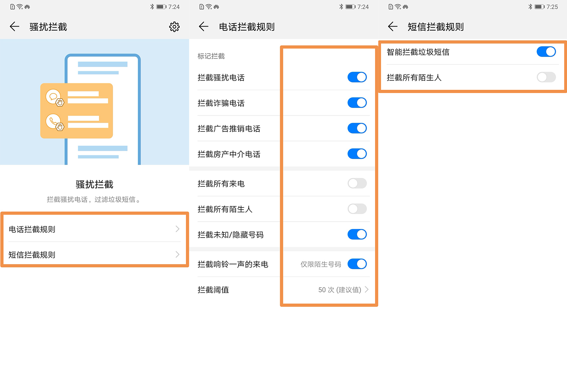The height and width of the screenshot is (392, 567).
Task: Click the Bluetooth icon in the status bar
Action: click(x=531, y=6)
